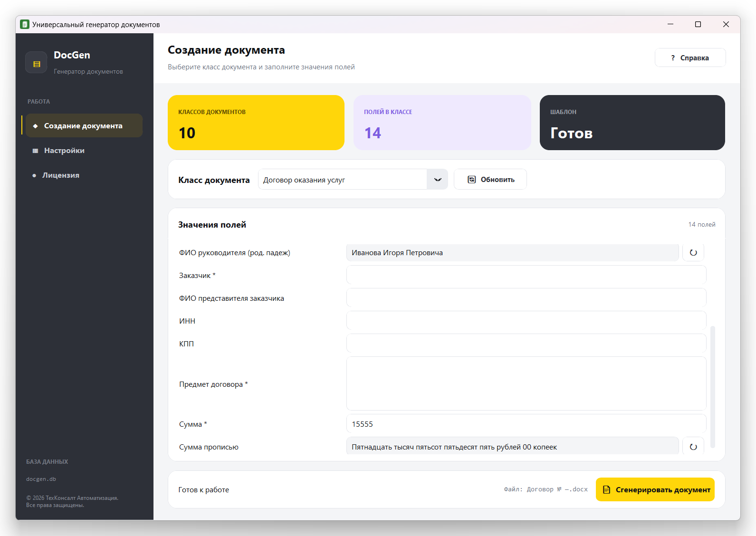Click the ИНН input field
756x536 pixels.
[526, 321]
